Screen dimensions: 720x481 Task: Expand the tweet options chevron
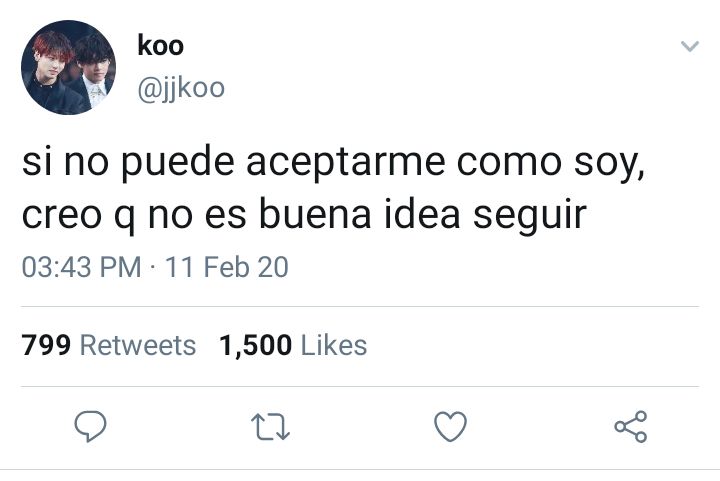pos(689,46)
